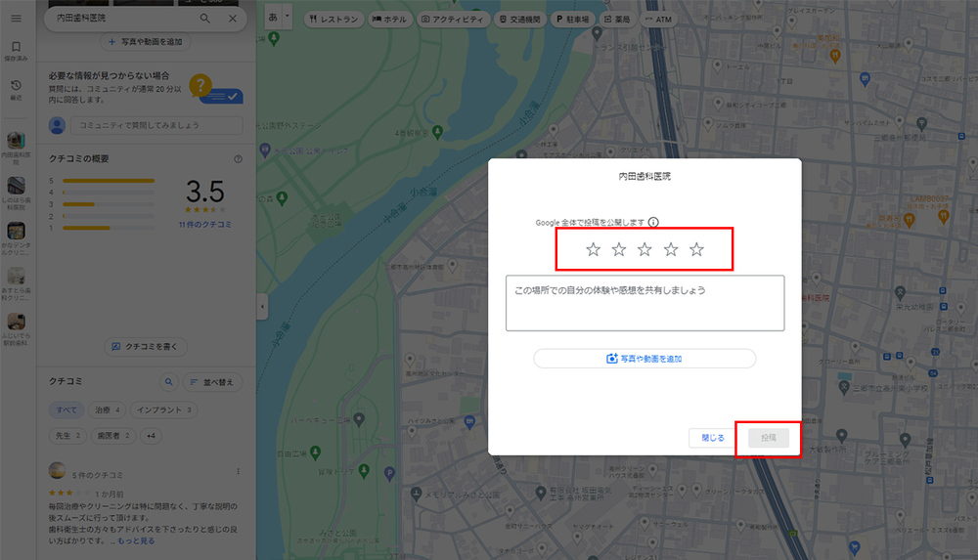The height and width of the screenshot is (560, 978).
Task: Select the レストラン category chip
Action: tap(333, 19)
